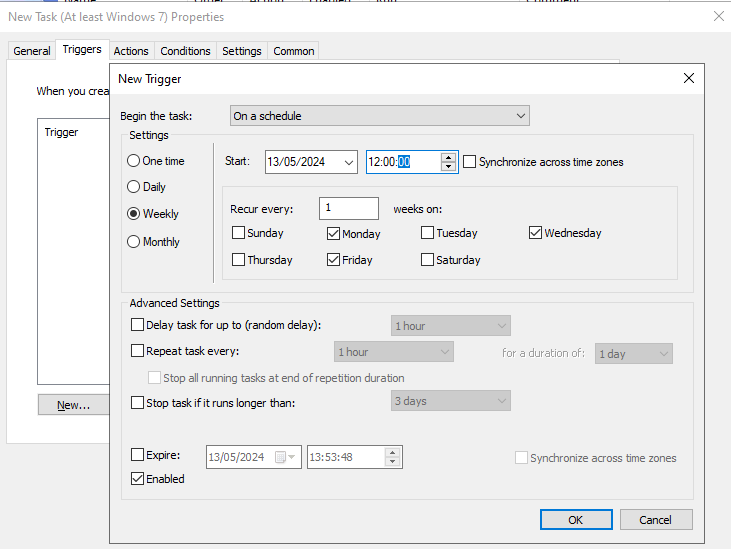
Task: Check the Sunday checkbox
Action: [238, 234]
